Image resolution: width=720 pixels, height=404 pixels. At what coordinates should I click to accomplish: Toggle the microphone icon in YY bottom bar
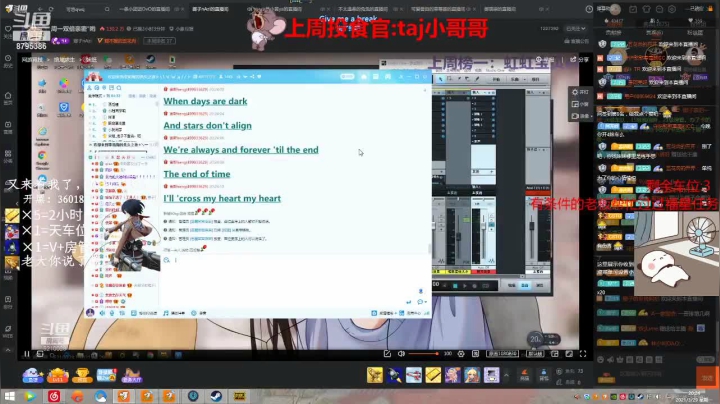[x=112, y=313]
